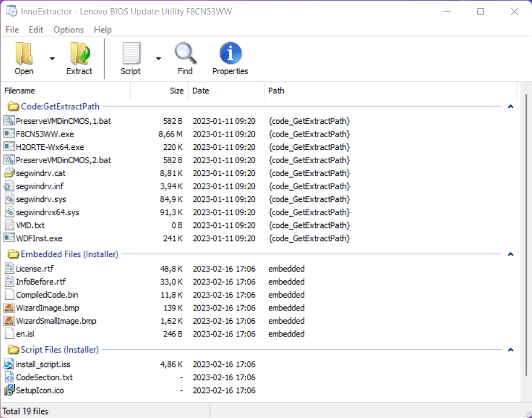Click the H2ORTE-Wx64.exe file icon
The image size is (532, 418).
[9, 147]
